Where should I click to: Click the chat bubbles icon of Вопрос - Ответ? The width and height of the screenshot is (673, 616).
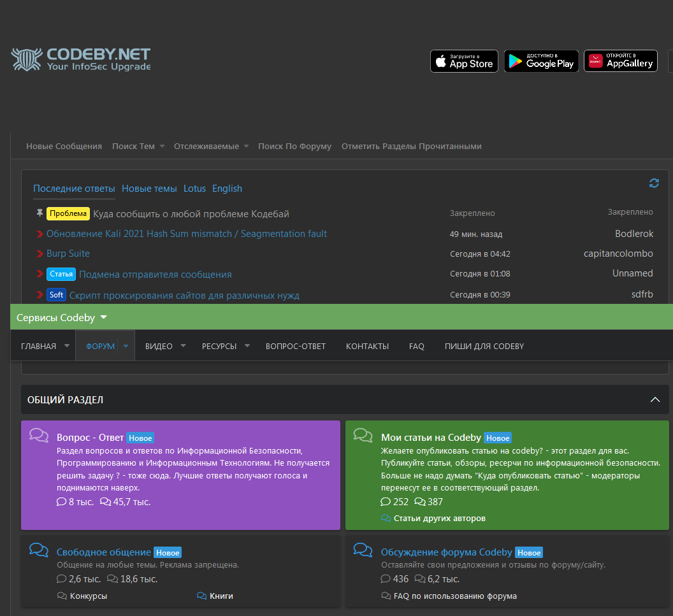click(x=39, y=435)
